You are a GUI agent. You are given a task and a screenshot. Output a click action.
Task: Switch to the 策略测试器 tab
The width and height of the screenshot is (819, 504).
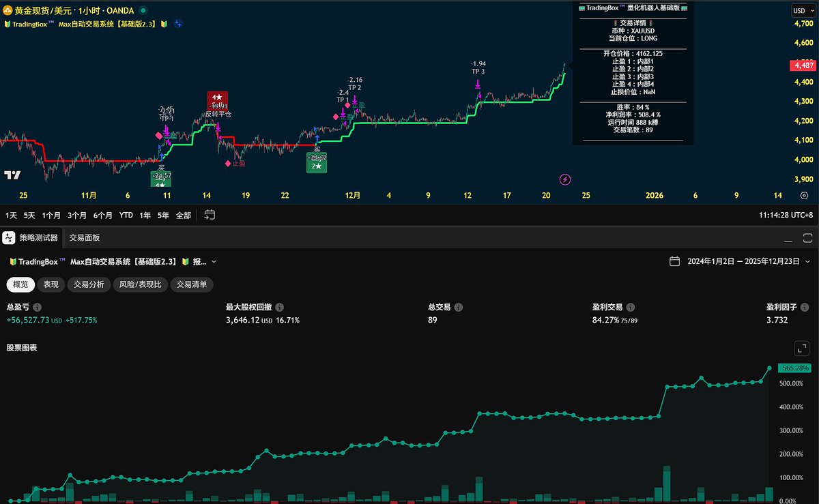click(32, 237)
